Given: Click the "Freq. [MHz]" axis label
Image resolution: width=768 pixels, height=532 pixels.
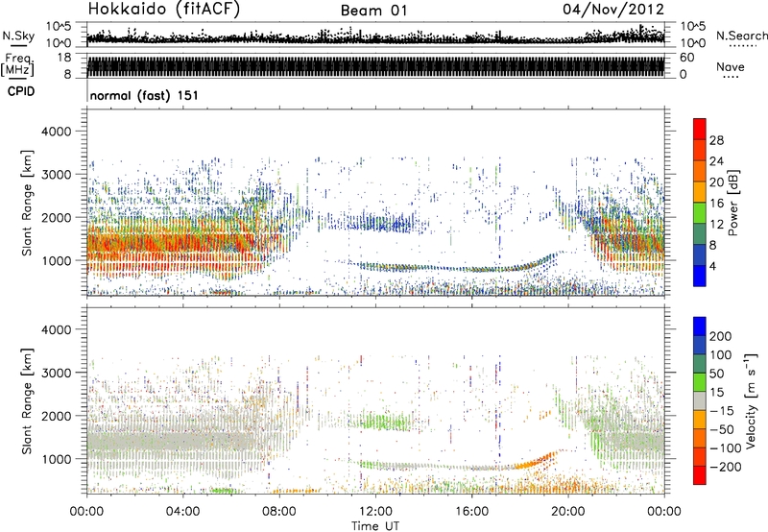Looking at the screenshot, I should [18, 65].
